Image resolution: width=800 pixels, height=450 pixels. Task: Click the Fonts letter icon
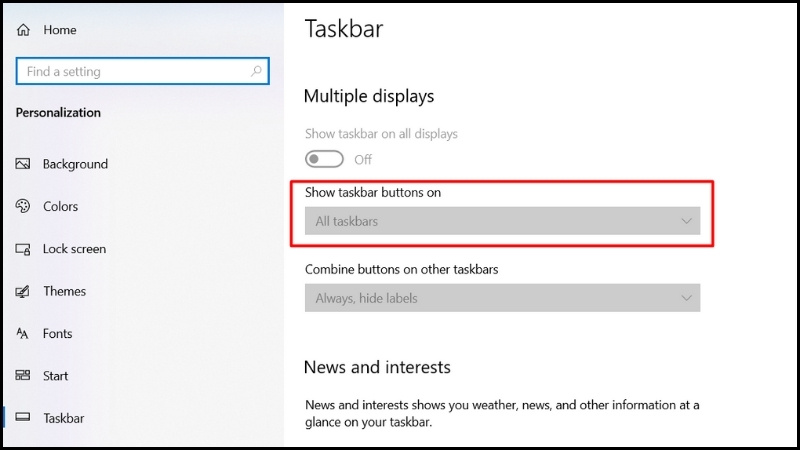(22, 334)
